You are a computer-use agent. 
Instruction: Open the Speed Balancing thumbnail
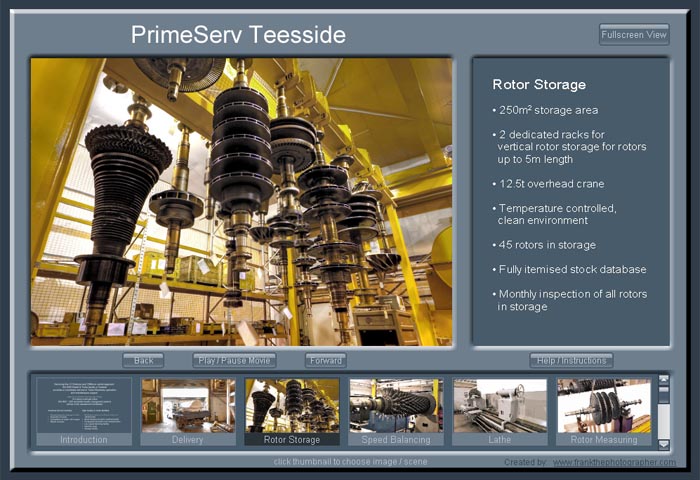point(396,411)
